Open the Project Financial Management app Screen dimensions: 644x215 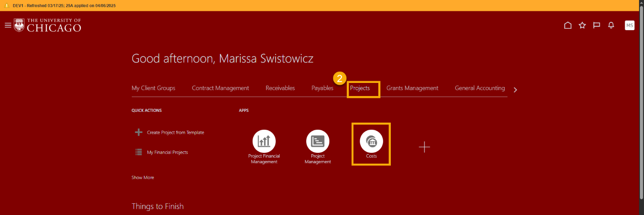(264, 141)
